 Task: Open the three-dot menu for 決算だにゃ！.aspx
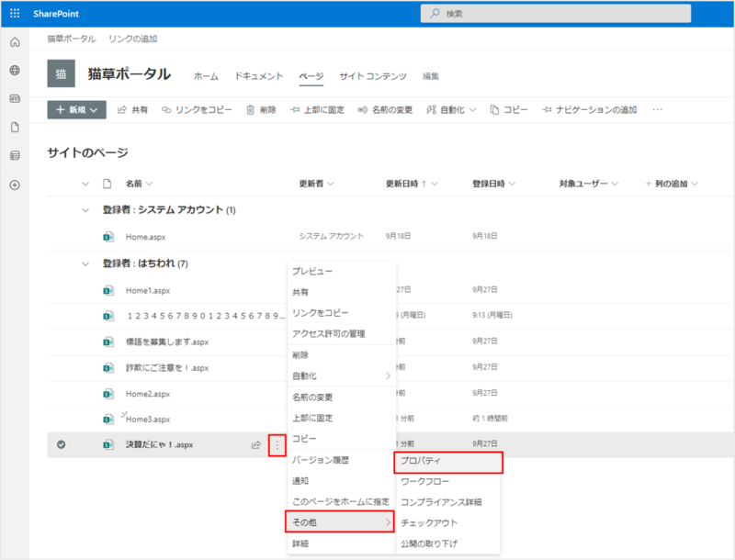click(277, 445)
